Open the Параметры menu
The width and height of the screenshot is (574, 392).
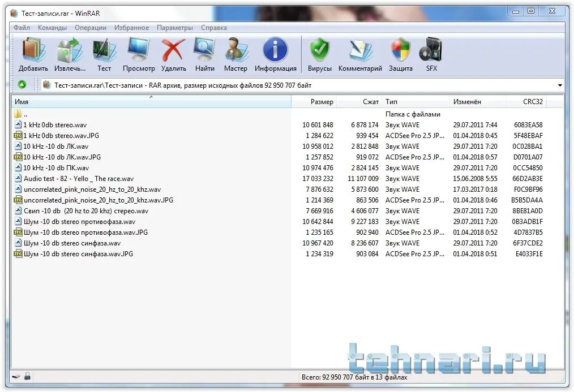[x=174, y=28]
